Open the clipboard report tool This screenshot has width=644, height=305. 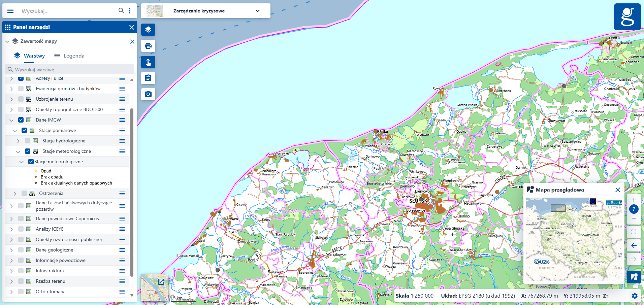pyautogui.click(x=148, y=78)
